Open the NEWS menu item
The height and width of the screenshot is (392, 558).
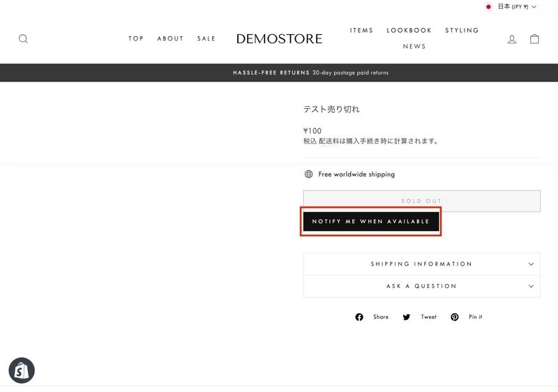(414, 46)
